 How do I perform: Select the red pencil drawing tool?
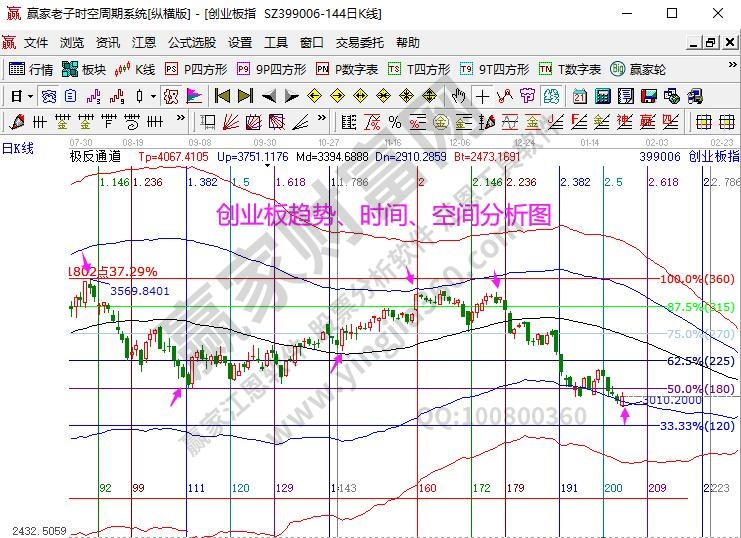(x=17, y=122)
